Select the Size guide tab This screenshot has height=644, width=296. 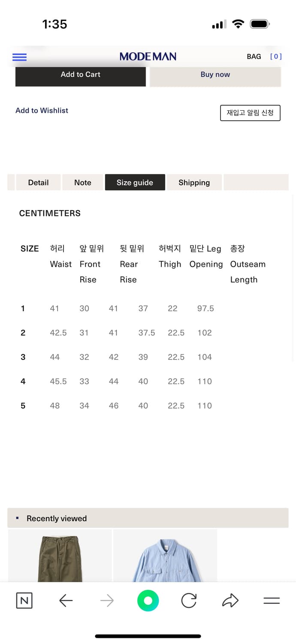135,182
